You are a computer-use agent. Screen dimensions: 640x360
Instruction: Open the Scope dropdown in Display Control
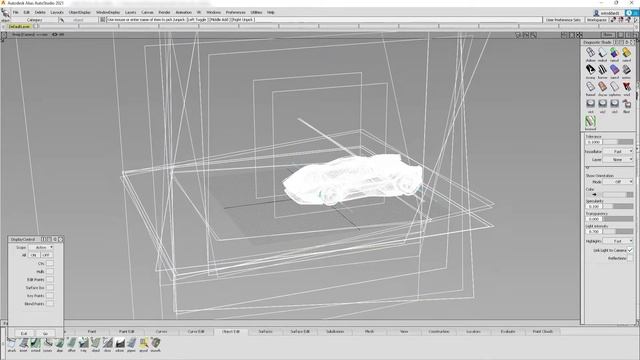41,247
